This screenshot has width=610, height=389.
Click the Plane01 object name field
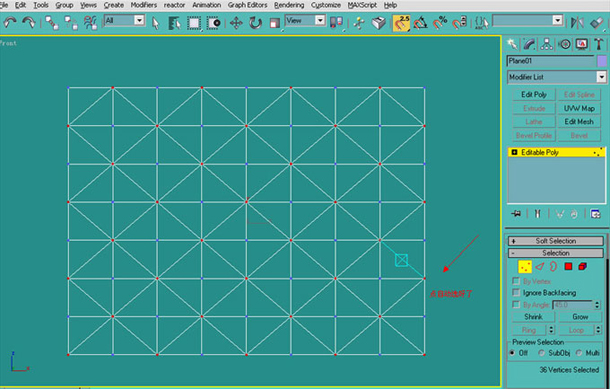coord(550,61)
